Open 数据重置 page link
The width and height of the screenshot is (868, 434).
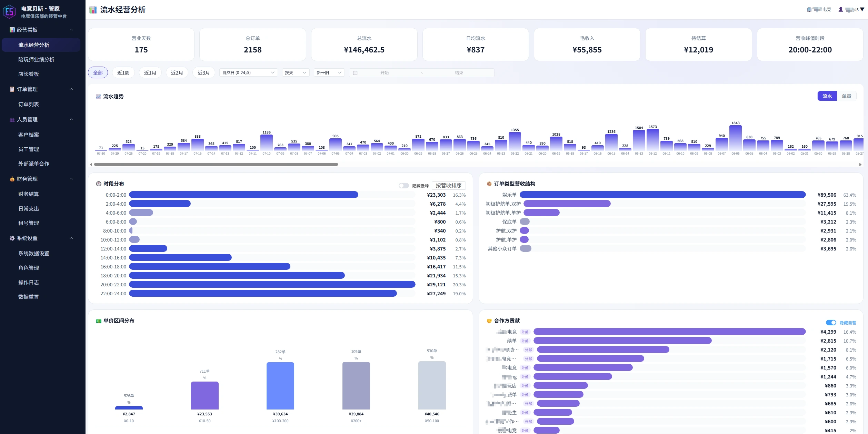coord(41,297)
